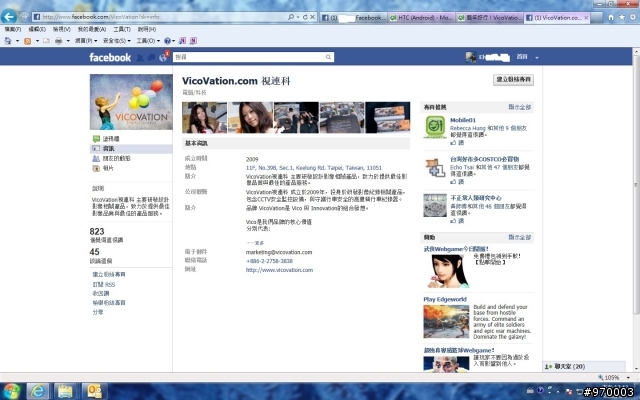Image resolution: width=640 pixels, height=400 pixels.
Task: Expand the RSS feeds dropdown arrow
Action: [37, 41]
